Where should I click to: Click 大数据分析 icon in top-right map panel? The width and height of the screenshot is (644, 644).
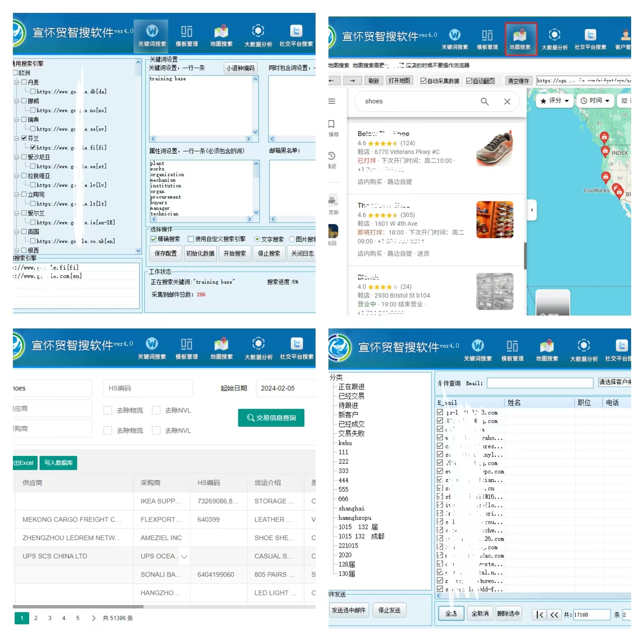tap(555, 39)
